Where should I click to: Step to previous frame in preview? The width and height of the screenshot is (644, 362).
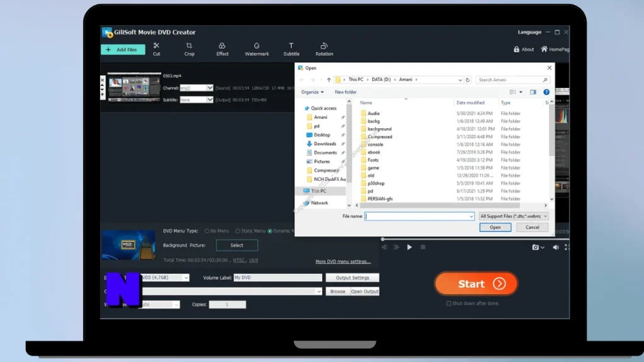tap(384, 247)
